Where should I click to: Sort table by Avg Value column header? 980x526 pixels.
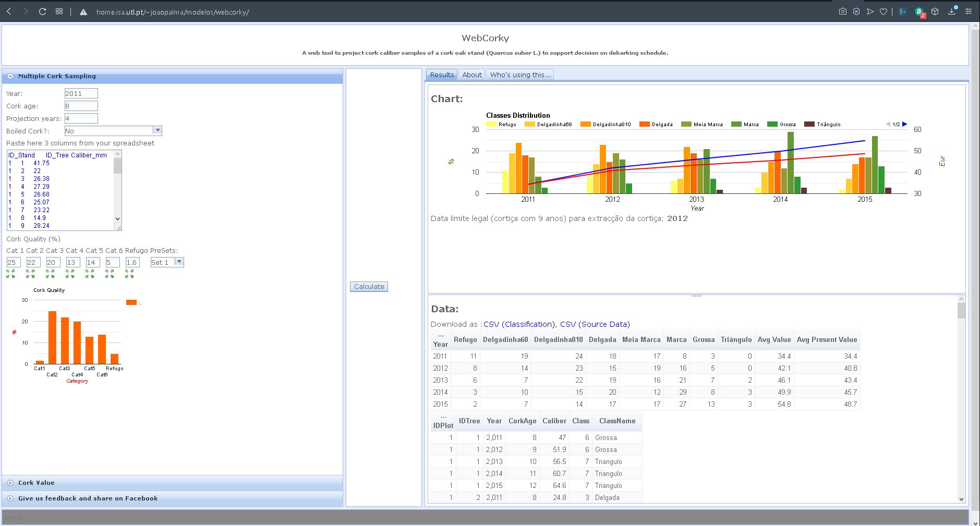tap(774, 339)
